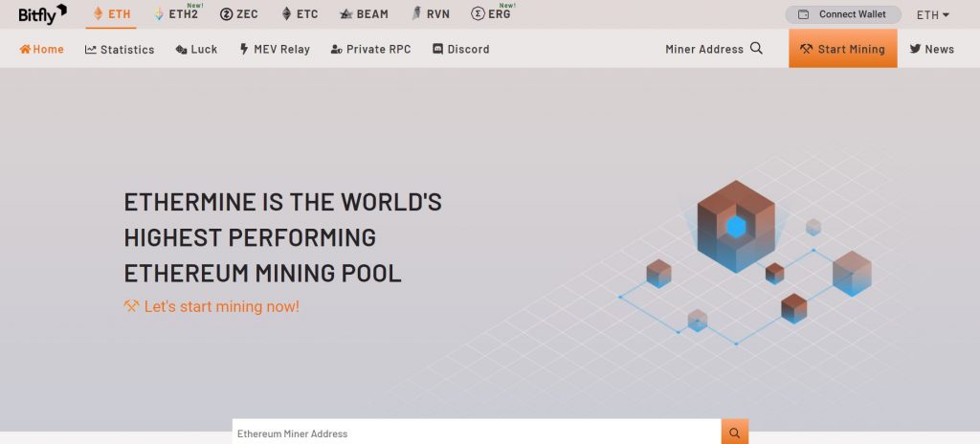Open the Luck page
This screenshot has height=444, width=980.
pos(196,49)
